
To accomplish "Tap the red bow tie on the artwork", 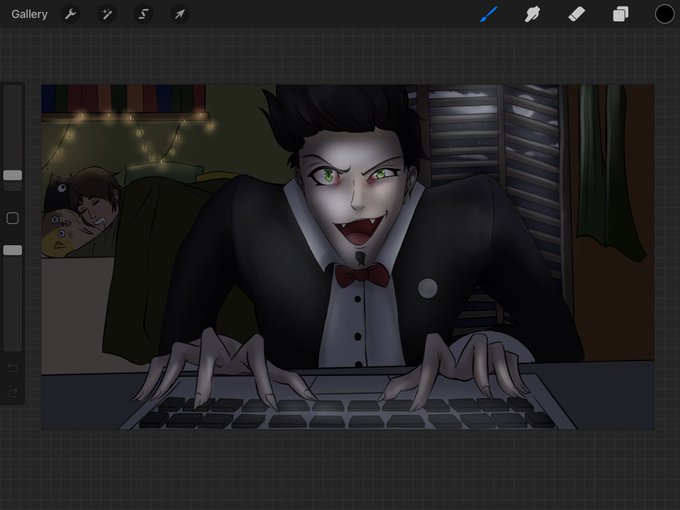I will 362,275.
